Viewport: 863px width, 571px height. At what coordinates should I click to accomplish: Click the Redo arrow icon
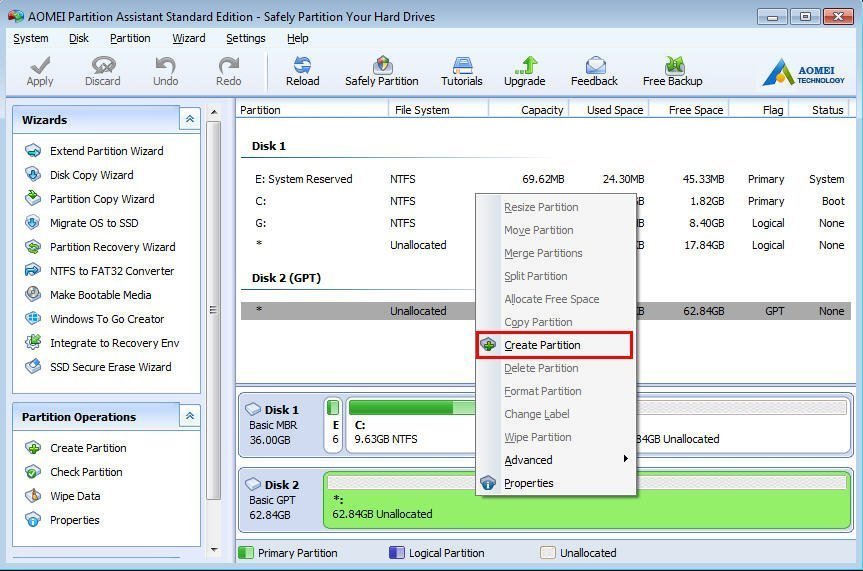click(228, 66)
